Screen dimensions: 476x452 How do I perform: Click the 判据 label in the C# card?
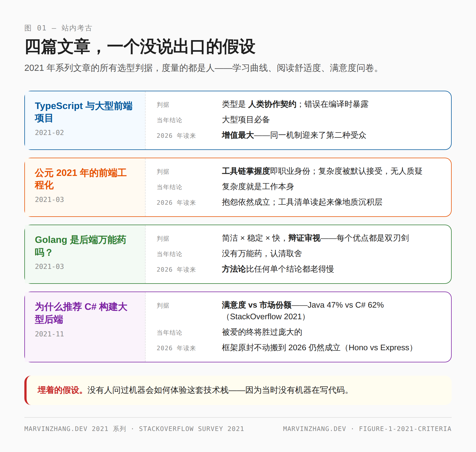point(163,306)
